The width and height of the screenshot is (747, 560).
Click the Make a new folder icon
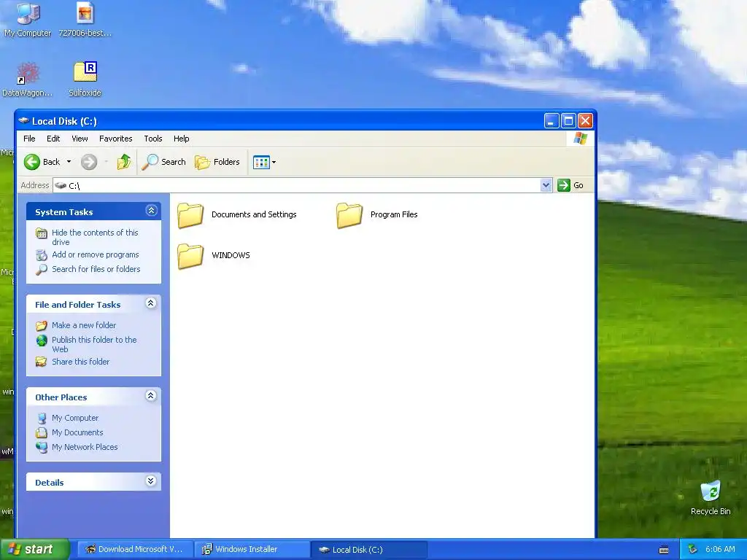42,326
